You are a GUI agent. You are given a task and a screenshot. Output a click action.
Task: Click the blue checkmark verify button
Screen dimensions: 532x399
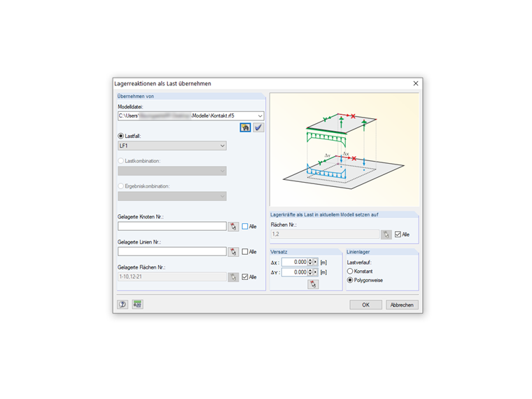[258, 127]
